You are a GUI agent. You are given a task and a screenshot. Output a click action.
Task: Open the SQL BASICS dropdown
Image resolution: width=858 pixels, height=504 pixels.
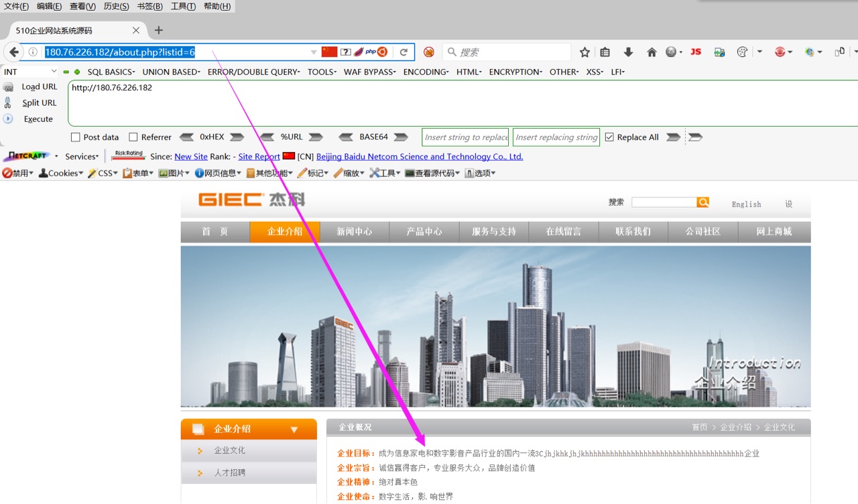[x=110, y=72]
